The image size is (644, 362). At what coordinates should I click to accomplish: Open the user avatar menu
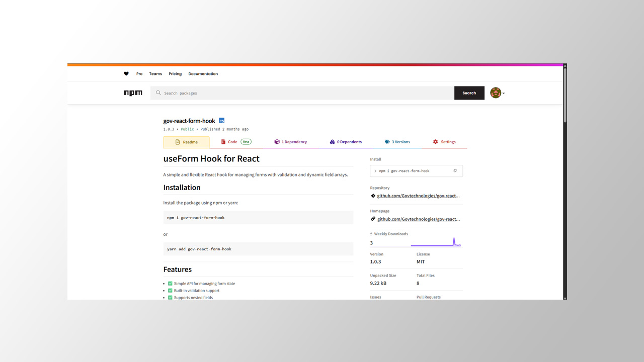pos(496,93)
